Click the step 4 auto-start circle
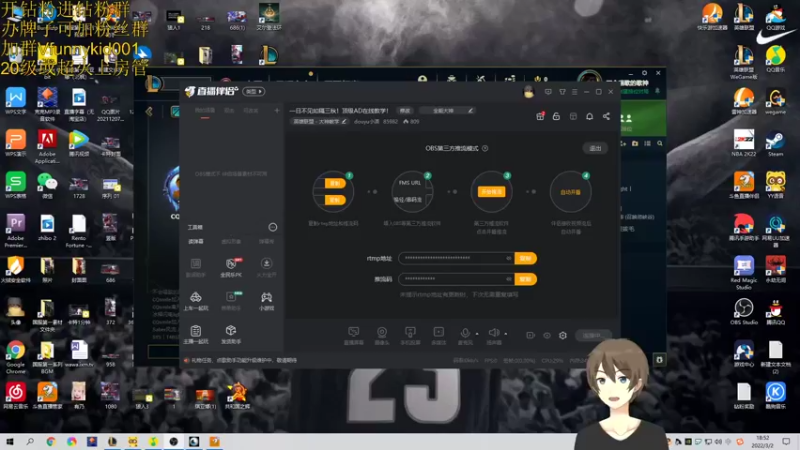 [570, 192]
